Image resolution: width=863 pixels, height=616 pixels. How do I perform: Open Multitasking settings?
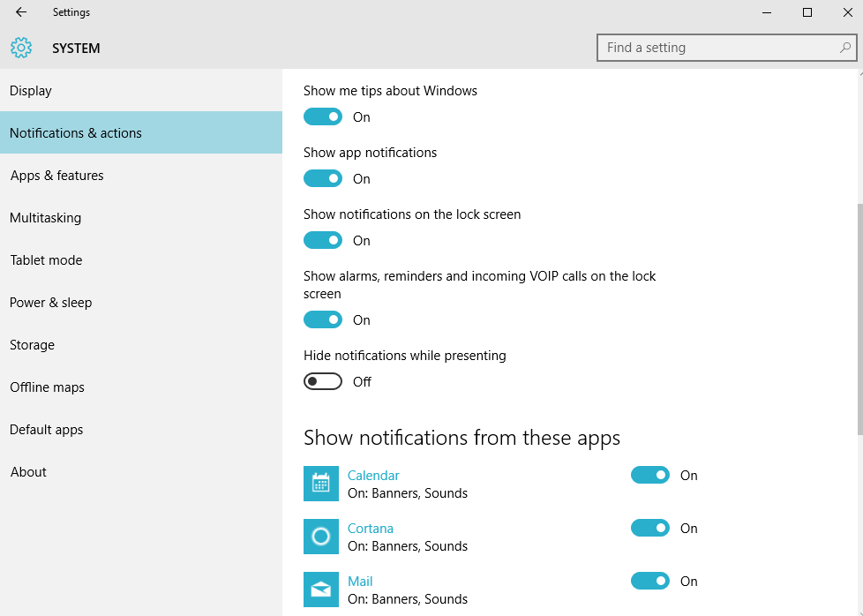tap(141, 217)
